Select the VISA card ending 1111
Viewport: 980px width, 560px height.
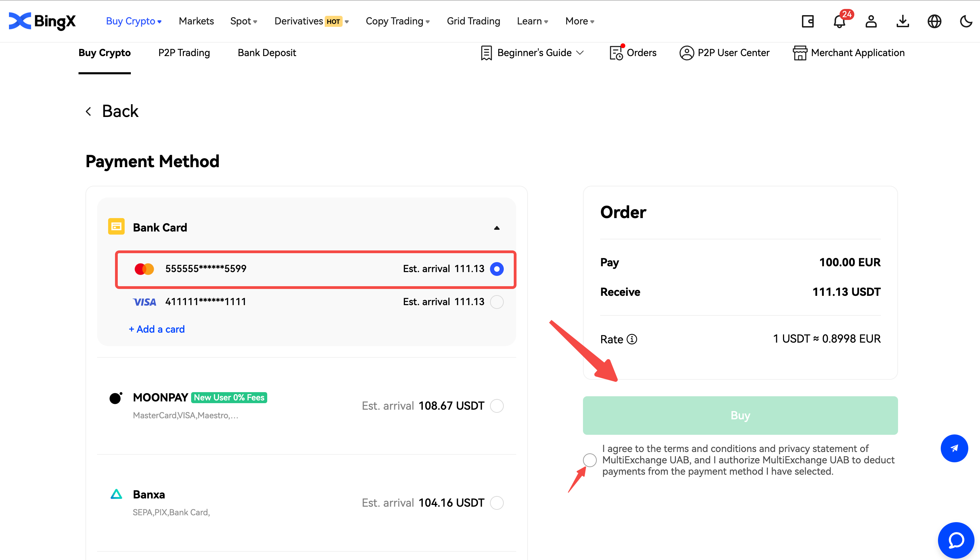497,302
